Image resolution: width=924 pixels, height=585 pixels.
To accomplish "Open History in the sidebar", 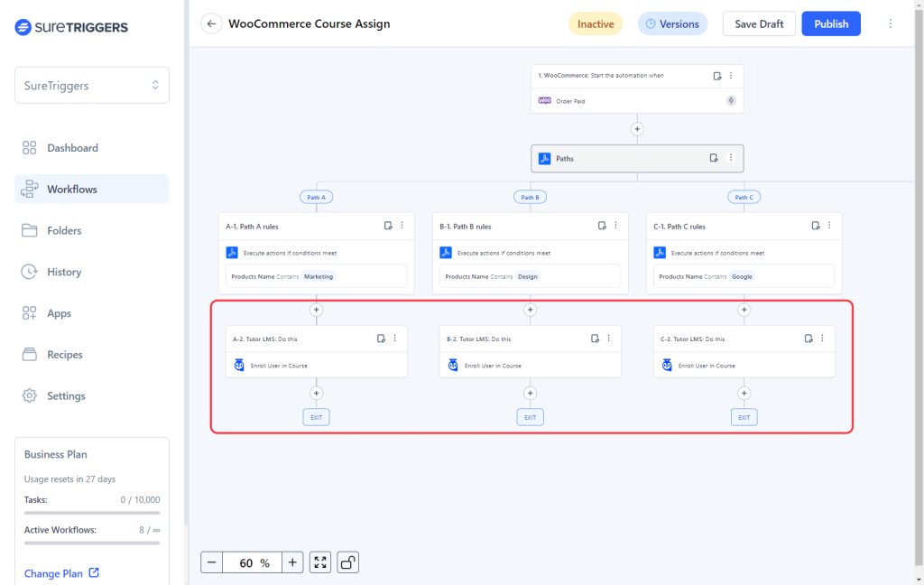I will click(64, 272).
